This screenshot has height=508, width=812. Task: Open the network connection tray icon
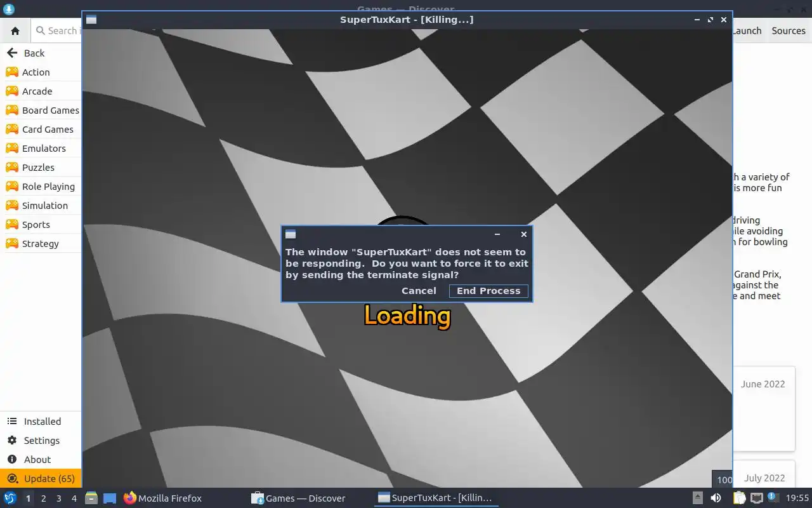point(756,498)
